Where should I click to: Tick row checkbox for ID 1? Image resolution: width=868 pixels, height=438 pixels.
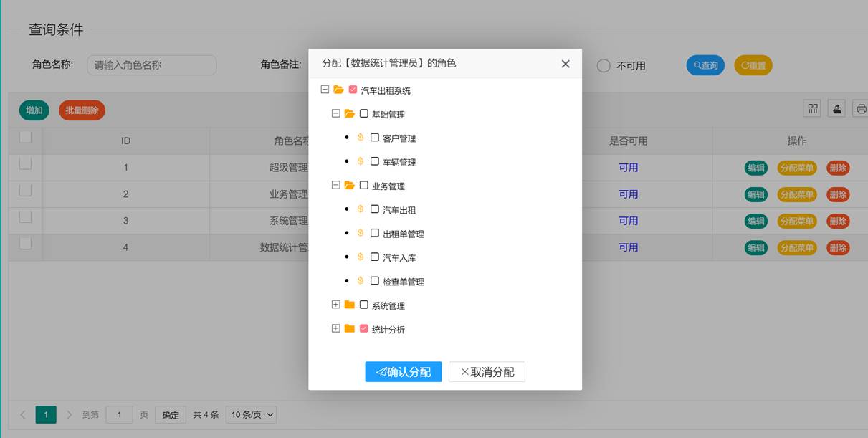click(x=25, y=163)
